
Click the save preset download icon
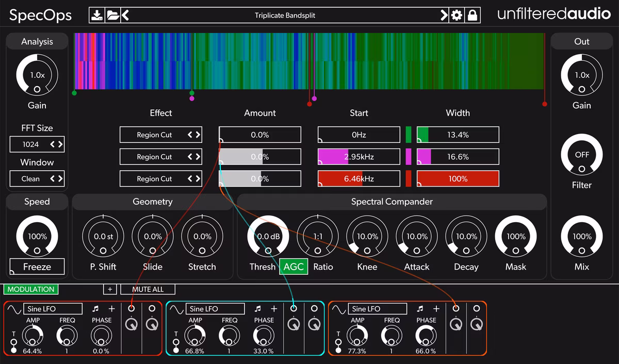pyautogui.click(x=97, y=14)
